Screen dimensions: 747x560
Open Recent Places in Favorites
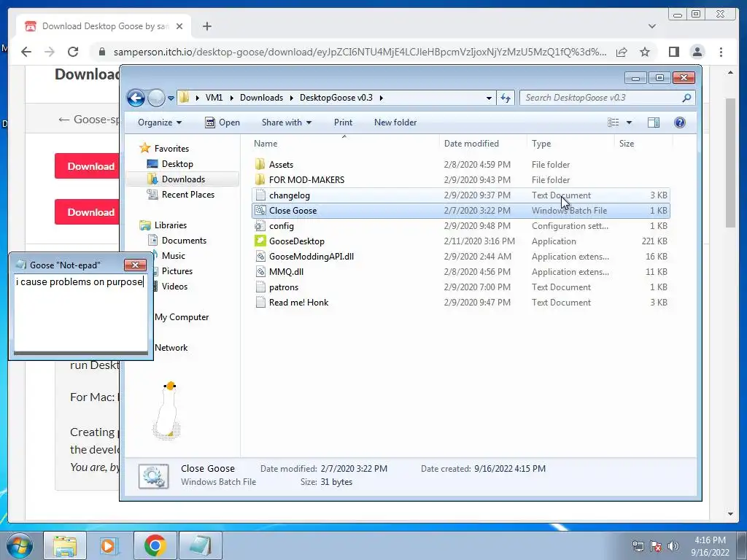187,194
